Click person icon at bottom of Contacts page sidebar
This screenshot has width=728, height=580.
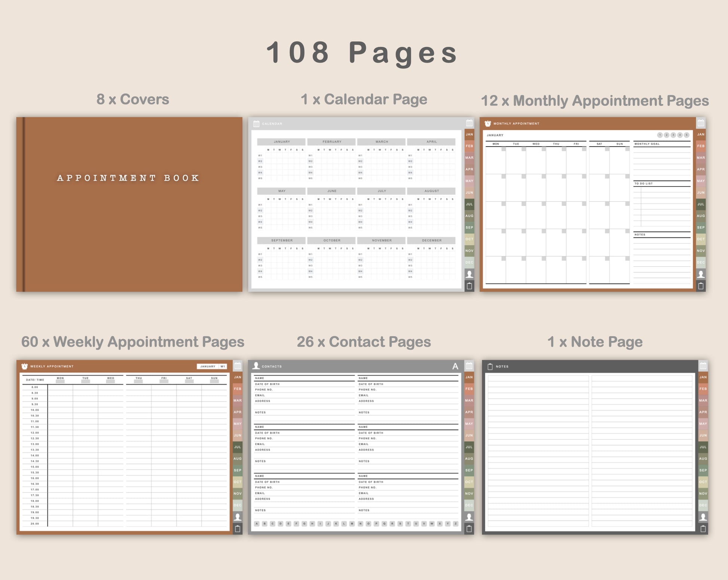pos(469,517)
